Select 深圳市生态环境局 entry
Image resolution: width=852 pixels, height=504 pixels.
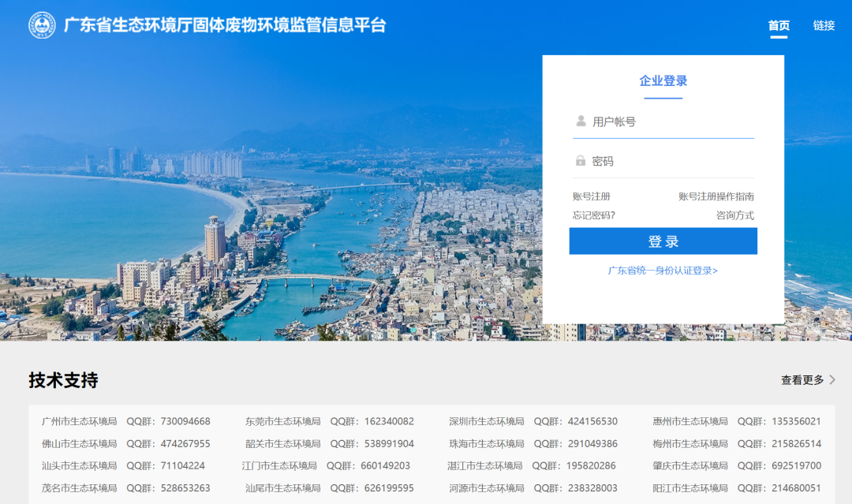(x=486, y=421)
